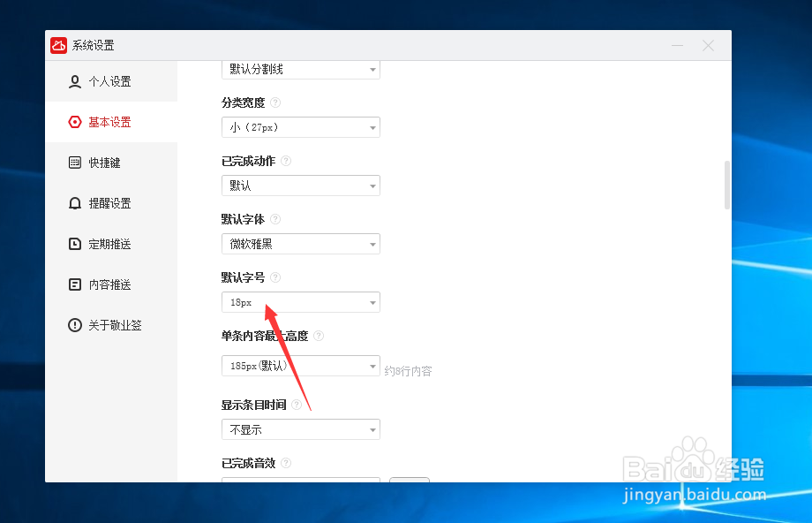
Task: Open the 默认分割线 dropdown
Action: coord(301,70)
